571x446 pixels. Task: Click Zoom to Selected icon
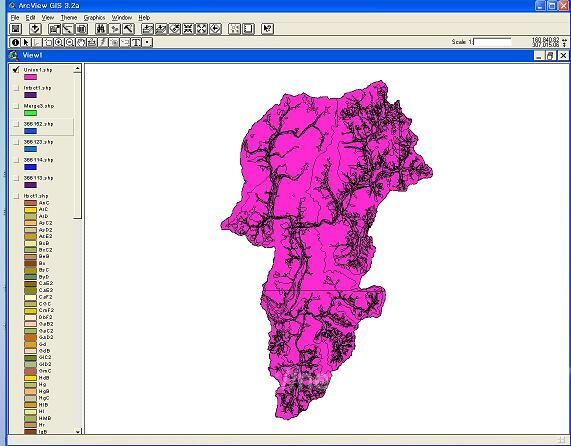point(175,29)
